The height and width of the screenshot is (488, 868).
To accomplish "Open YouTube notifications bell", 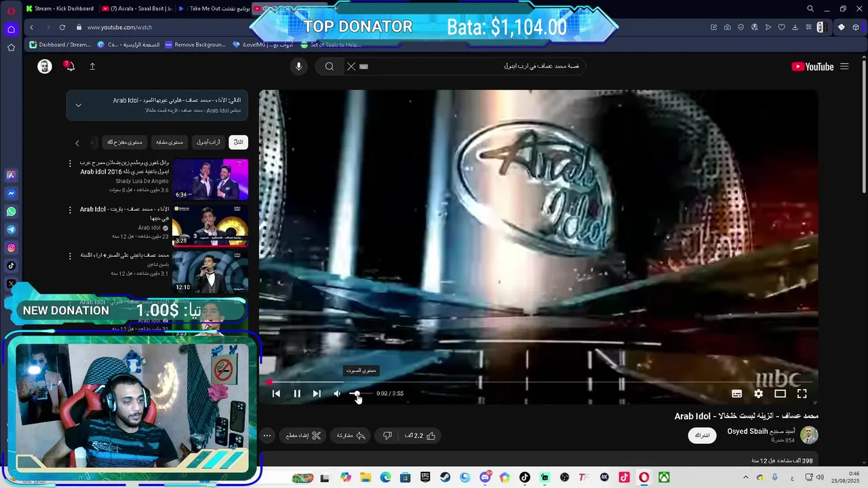I will pos(69,66).
